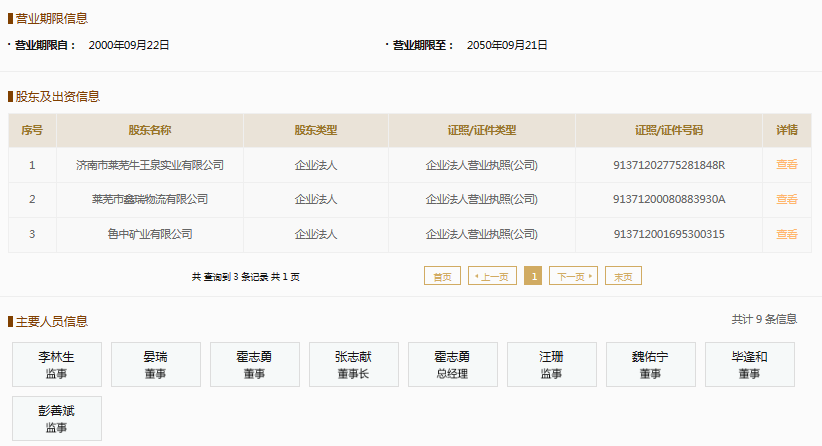Select personnel card 晏瑞 董事
822x446 pixels.
[155, 364]
